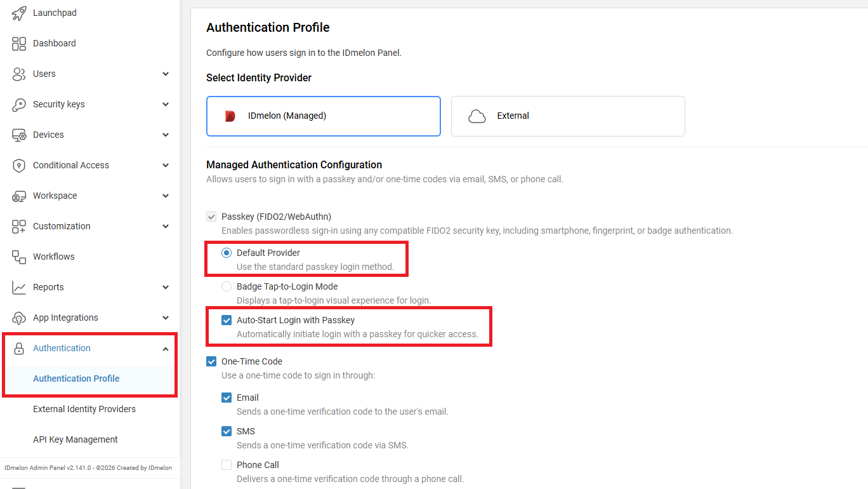Uncheck Auto-Start Login with Passkey
Screen dimensions: 868x489
tap(227, 320)
